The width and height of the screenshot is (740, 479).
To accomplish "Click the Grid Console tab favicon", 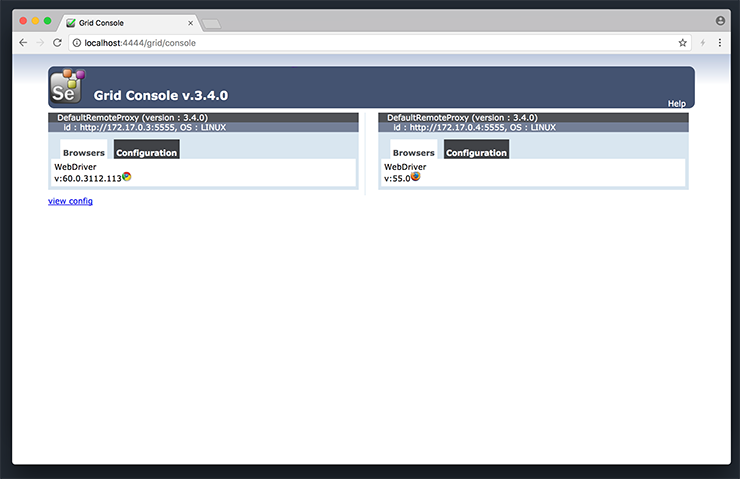I will [x=71, y=23].
